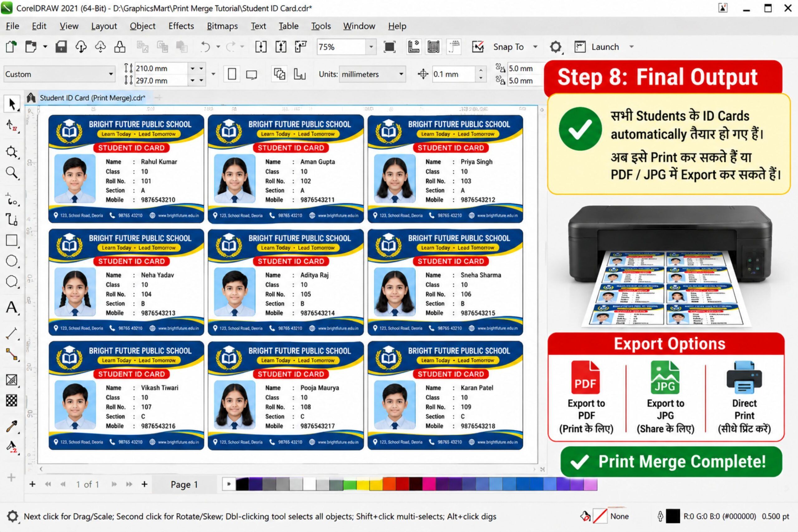The image size is (798, 532).
Task: Select the Dimension line tool
Action: click(12, 333)
